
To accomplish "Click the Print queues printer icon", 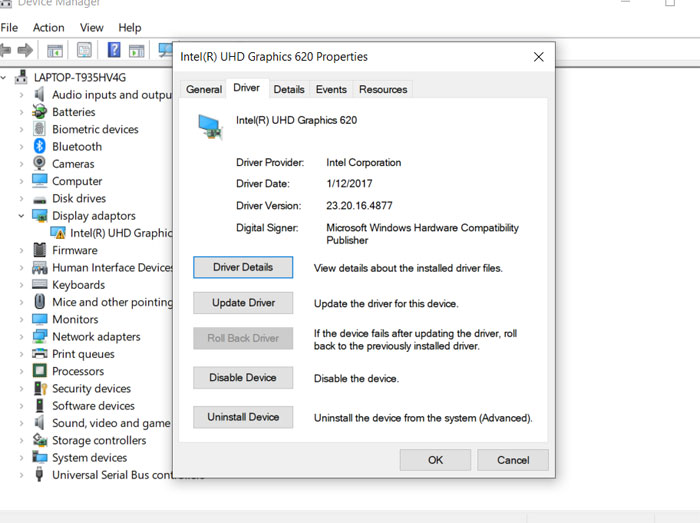I will tap(40, 353).
